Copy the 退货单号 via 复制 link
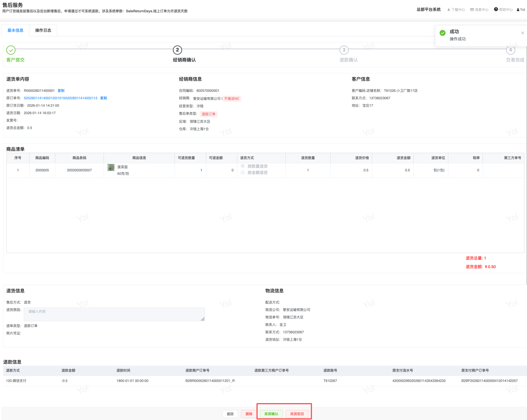 [61, 91]
